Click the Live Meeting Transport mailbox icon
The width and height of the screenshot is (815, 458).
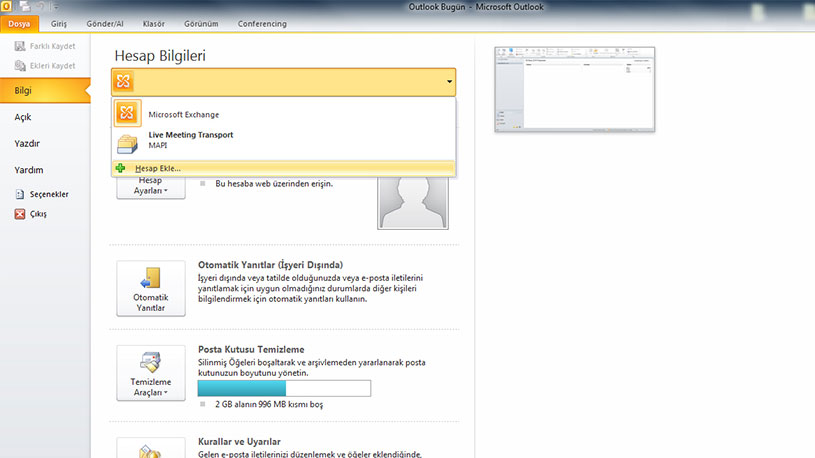point(127,143)
